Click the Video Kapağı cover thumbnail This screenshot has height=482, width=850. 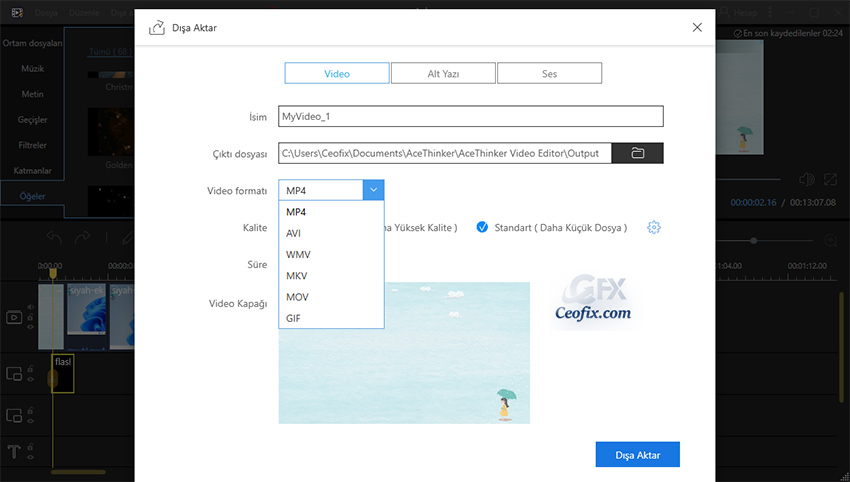(404, 353)
